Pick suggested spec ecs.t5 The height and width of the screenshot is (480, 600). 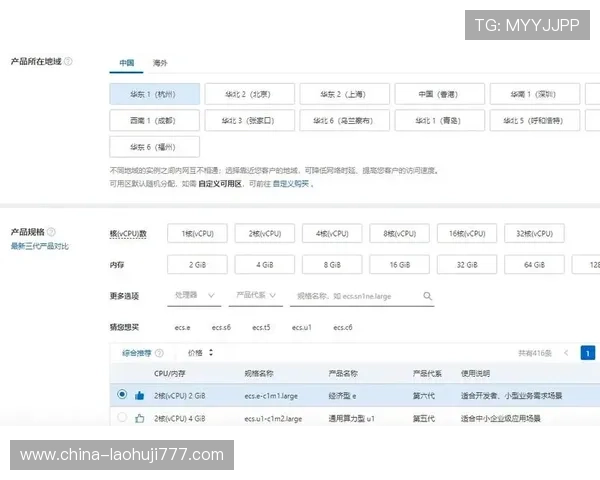click(261, 328)
